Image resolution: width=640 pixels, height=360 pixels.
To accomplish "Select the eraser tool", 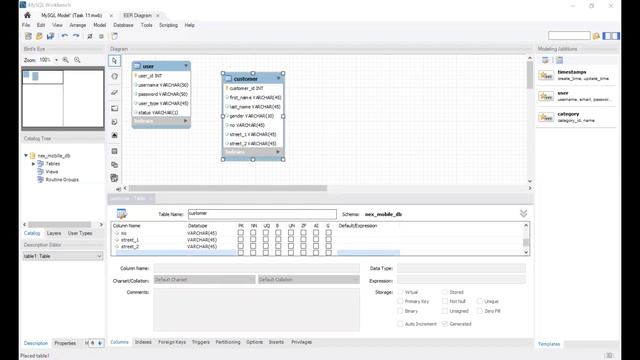I will [x=115, y=93].
